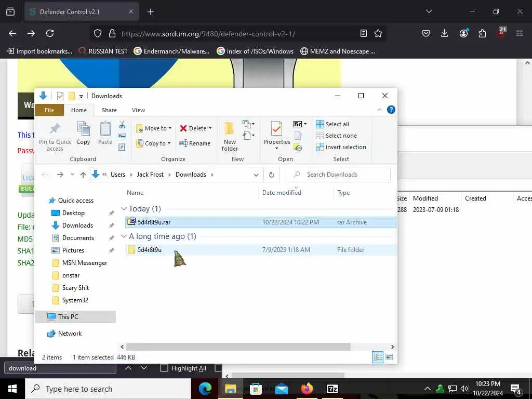Toggle Highlight All checkbox in find bar

pyautogui.click(x=164, y=368)
